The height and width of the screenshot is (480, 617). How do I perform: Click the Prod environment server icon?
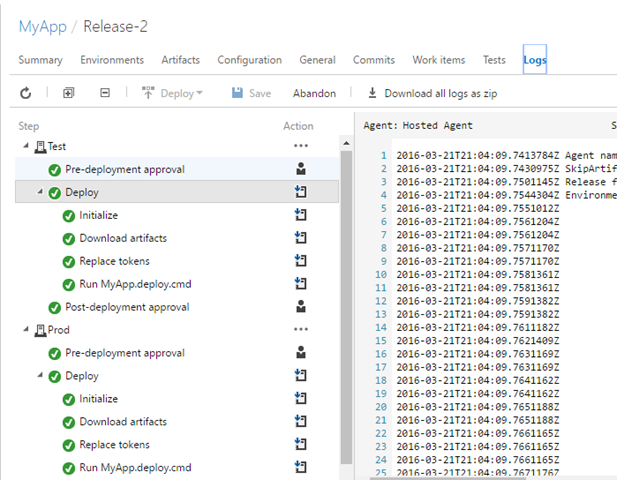(40, 330)
